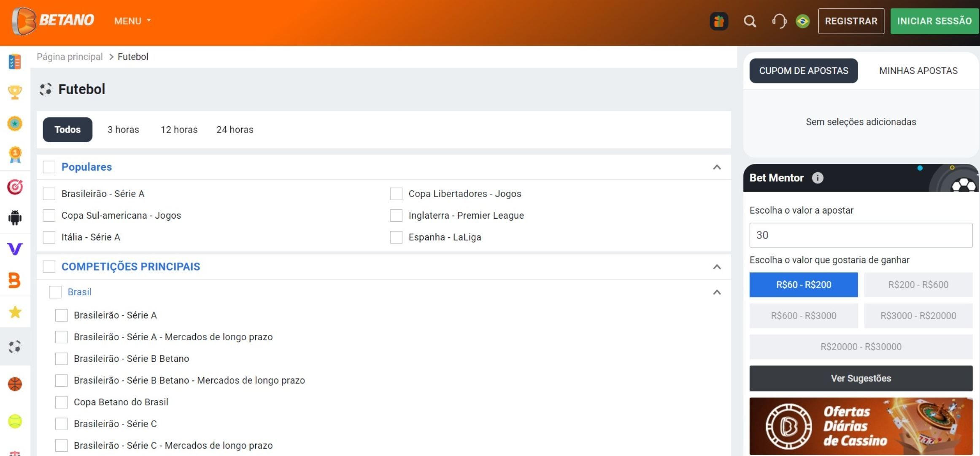Check Copa Sul-americana - Jogos

tap(49, 215)
